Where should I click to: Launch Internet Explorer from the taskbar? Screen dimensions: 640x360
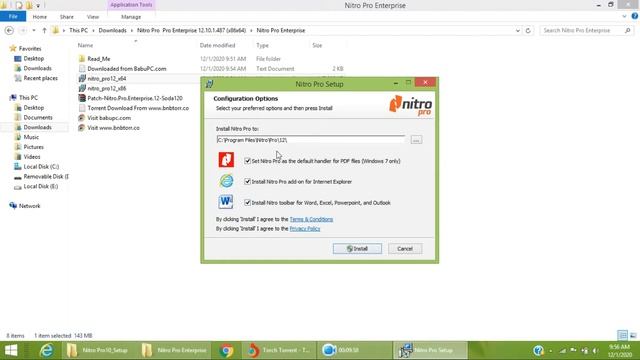click(47, 350)
